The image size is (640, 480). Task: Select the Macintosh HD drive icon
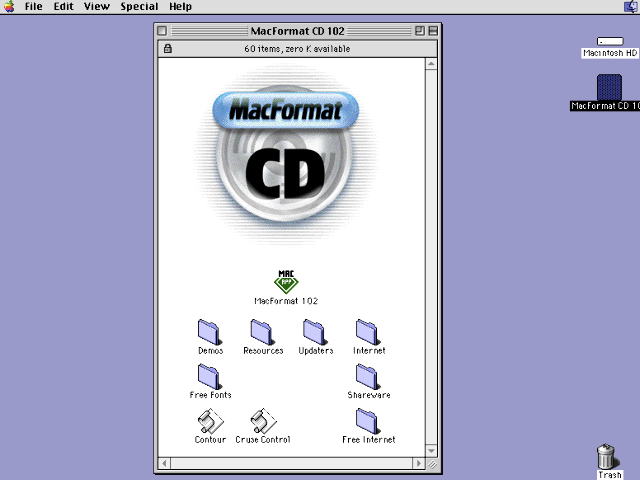pos(610,41)
